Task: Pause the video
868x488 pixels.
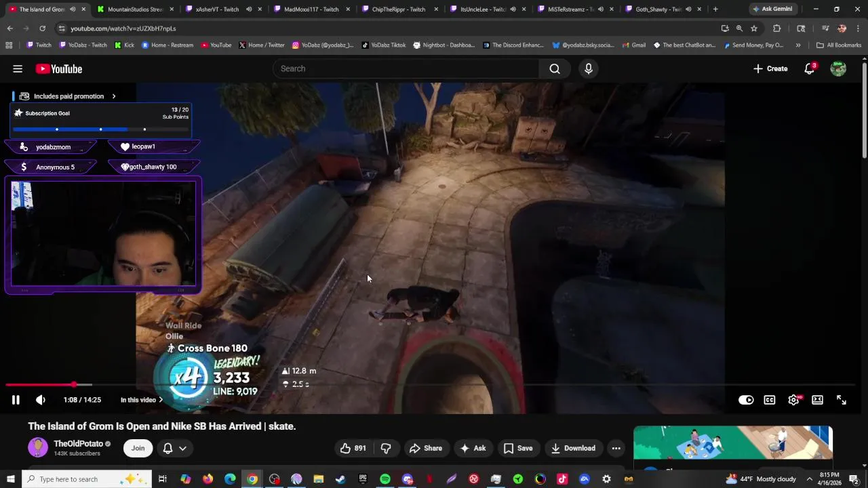Action: point(15,400)
